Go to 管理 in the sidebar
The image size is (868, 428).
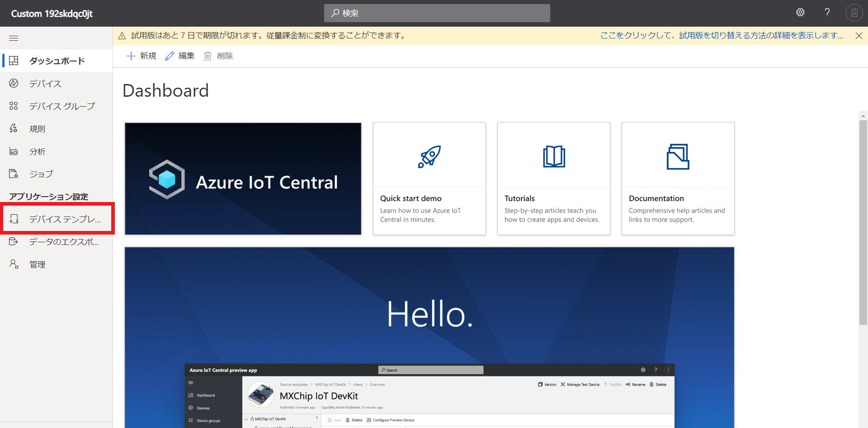tap(57, 264)
